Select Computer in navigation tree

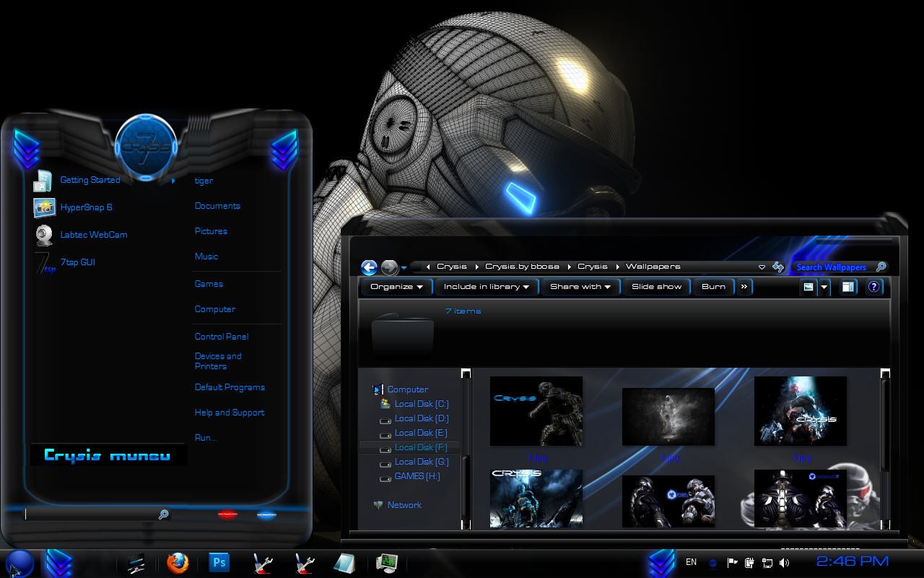407,389
